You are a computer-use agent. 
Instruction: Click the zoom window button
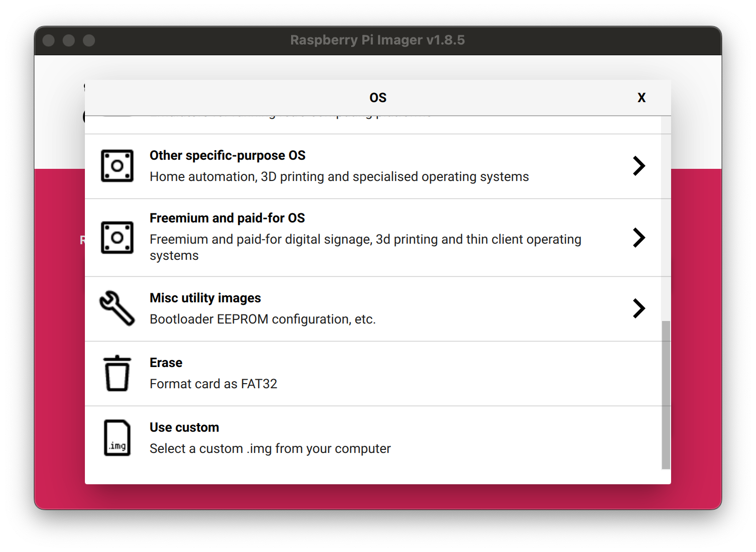coord(89,40)
